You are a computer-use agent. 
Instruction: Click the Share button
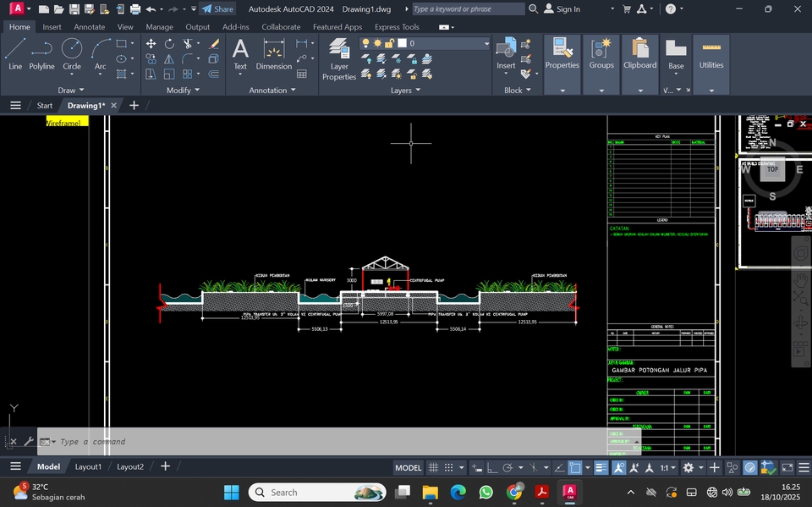[x=218, y=8]
